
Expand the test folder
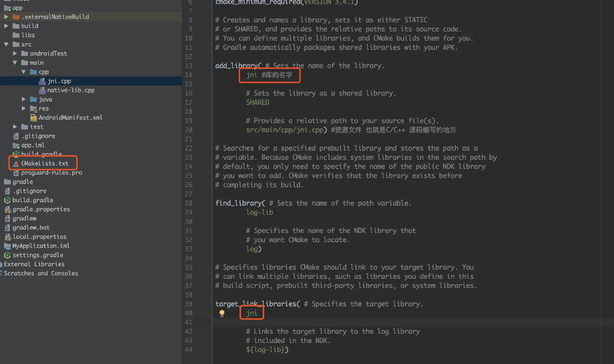(x=15, y=127)
